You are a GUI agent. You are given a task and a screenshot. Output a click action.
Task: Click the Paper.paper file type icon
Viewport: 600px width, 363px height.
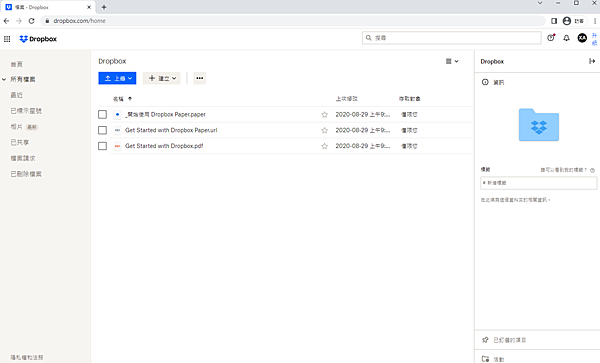click(117, 114)
